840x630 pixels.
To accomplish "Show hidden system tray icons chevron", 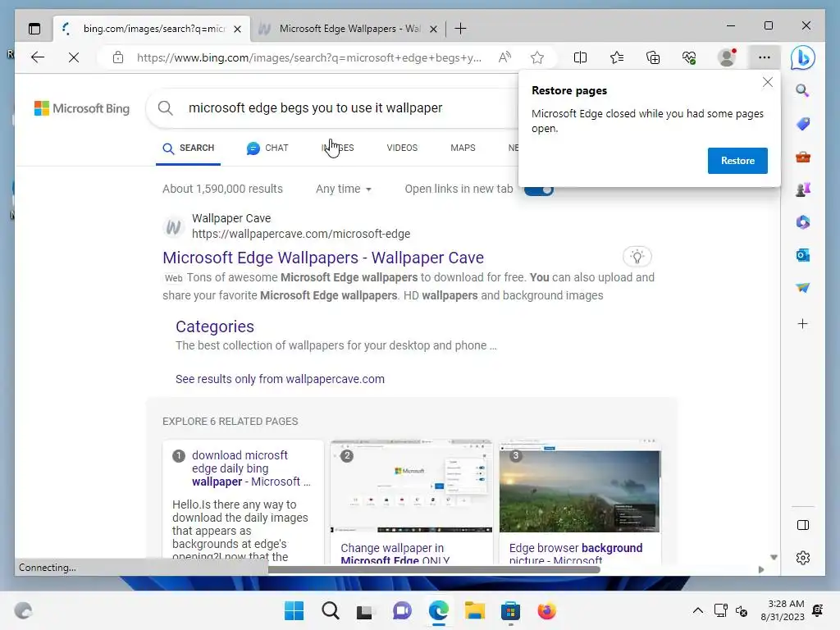I will [x=697, y=610].
